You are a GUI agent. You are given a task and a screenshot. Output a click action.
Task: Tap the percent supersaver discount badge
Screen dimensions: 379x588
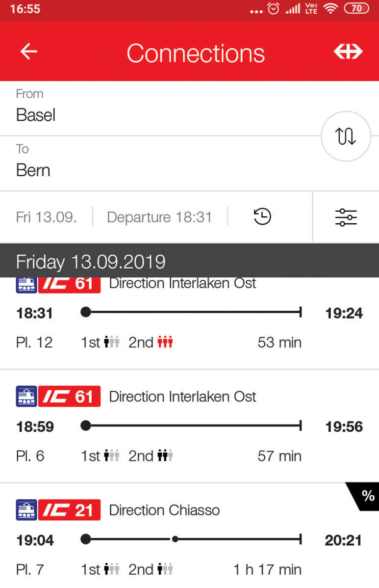coord(364,496)
